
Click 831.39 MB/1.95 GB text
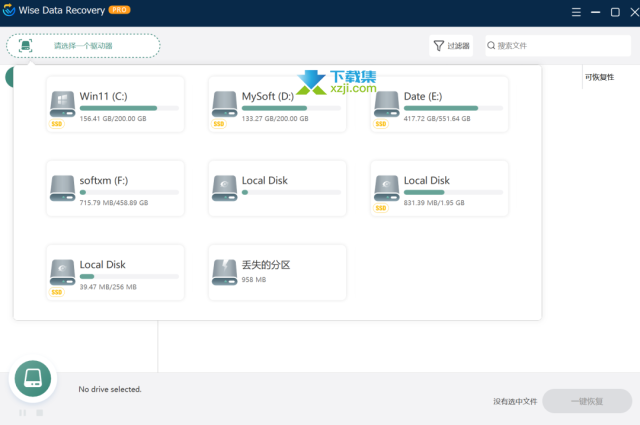[x=434, y=203]
